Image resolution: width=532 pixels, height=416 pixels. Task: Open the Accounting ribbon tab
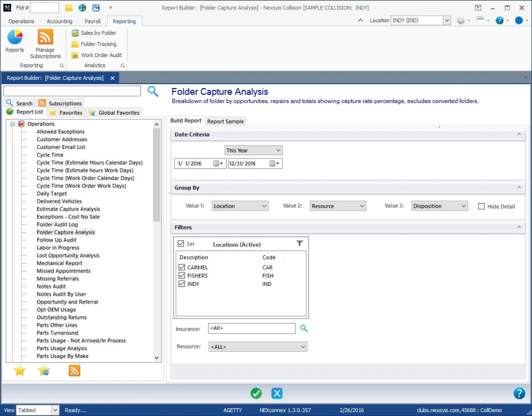(59, 21)
